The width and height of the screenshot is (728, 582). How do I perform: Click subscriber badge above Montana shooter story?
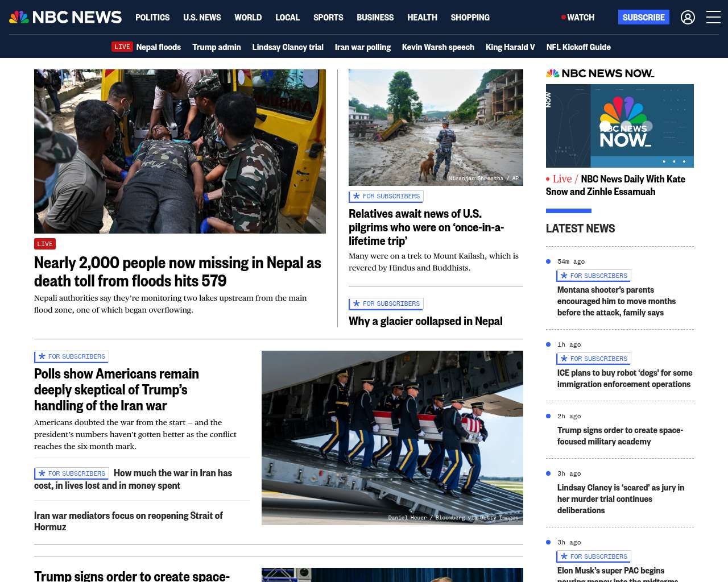click(x=594, y=276)
